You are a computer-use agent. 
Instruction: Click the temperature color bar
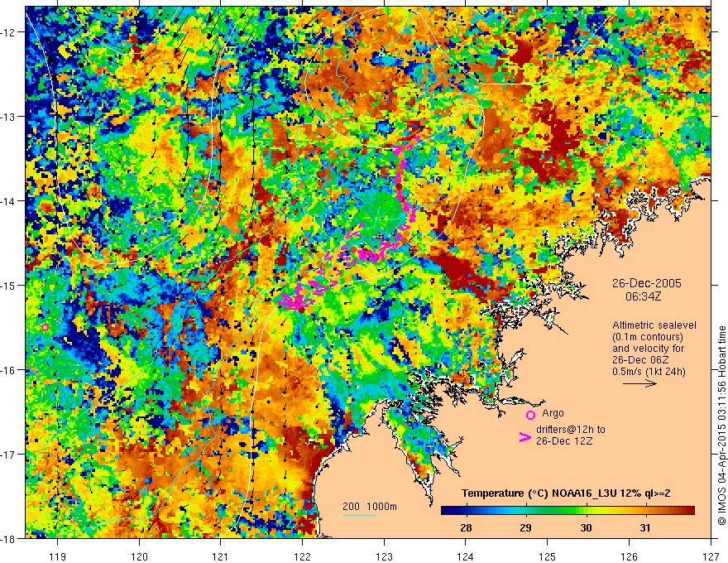[x=568, y=511]
